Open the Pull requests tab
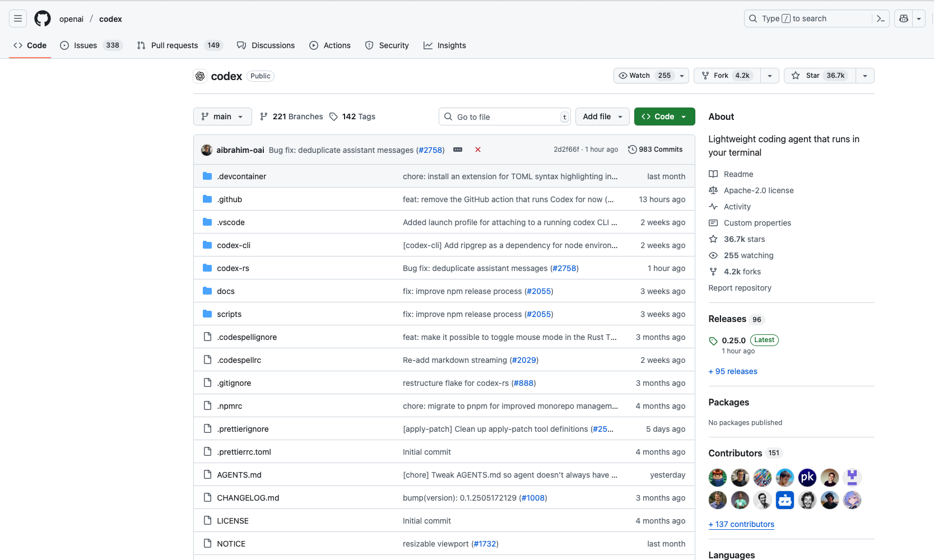This screenshot has width=934, height=560. tap(180, 45)
